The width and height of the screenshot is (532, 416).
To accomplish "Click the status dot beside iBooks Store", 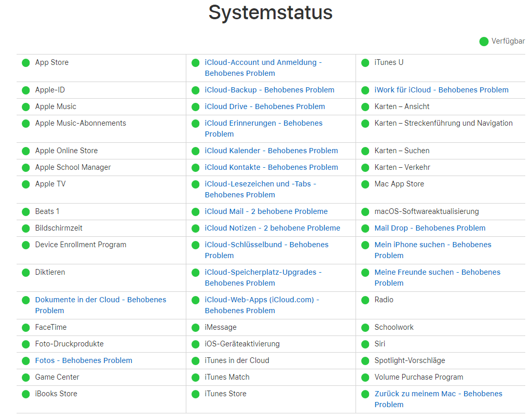I will [x=26, y=394].
